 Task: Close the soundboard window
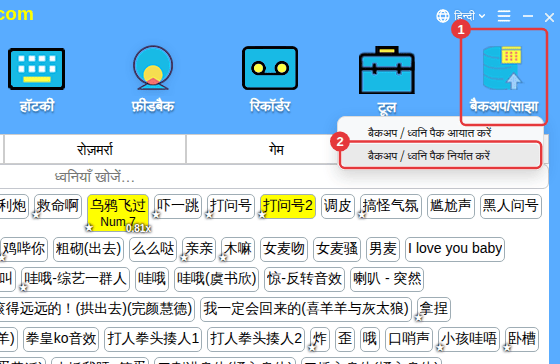(x=549, y=17)
